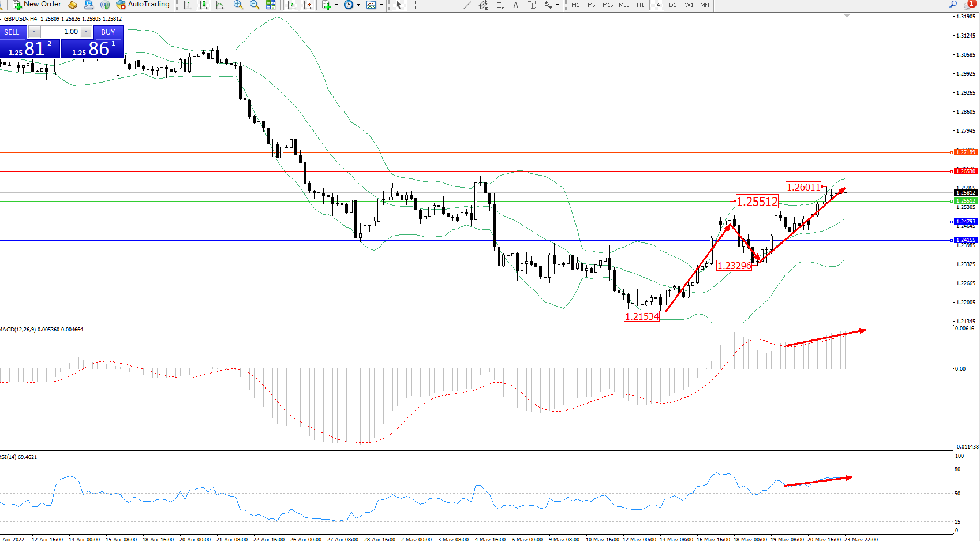
Task: Switch chart to line chart view
Action: click(219, 5)
